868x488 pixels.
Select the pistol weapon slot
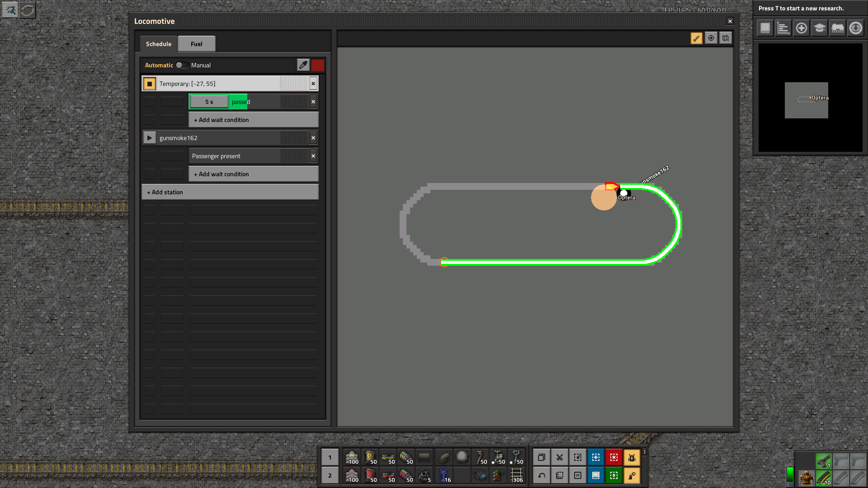pos(824,461)
